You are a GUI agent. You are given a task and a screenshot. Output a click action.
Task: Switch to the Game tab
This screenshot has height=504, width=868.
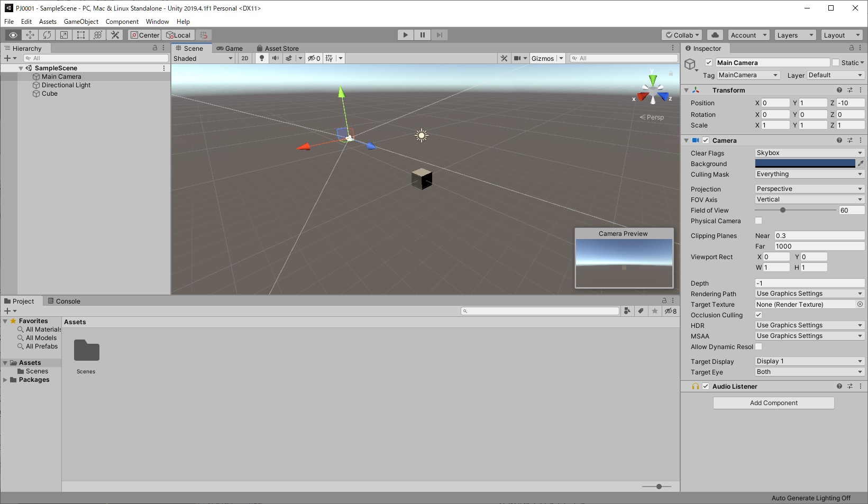pyautogui.click(x=230, y=48)
